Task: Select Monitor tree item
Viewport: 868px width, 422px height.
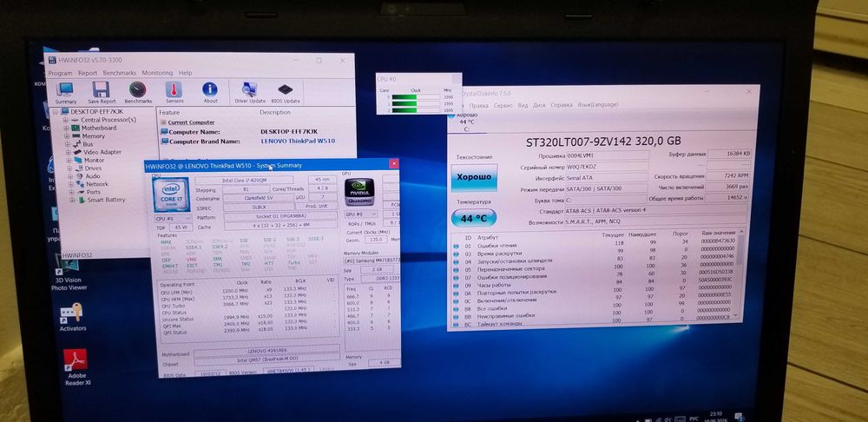Action: (x=89, y=160)
